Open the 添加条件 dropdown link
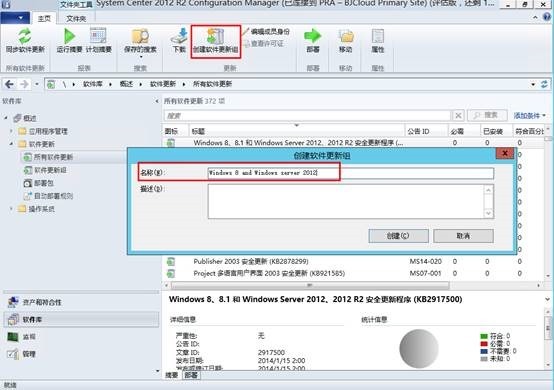 pyautogui.click(x=529, y=116)
